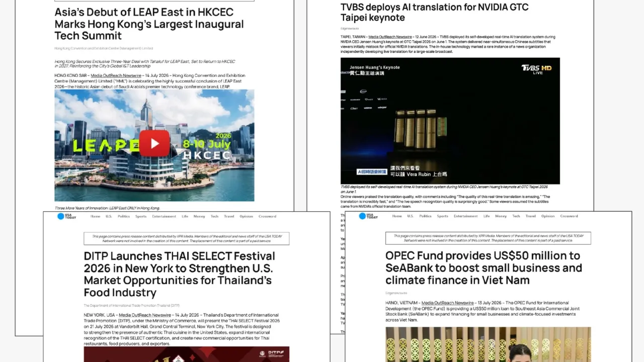Choose Entertainment on the DITP page navigation

point(164,216)
